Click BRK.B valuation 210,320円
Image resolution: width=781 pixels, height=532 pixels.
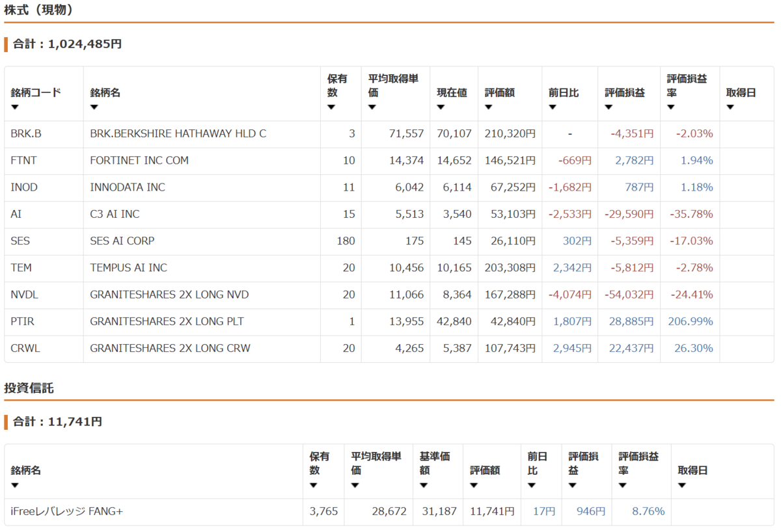510,133
